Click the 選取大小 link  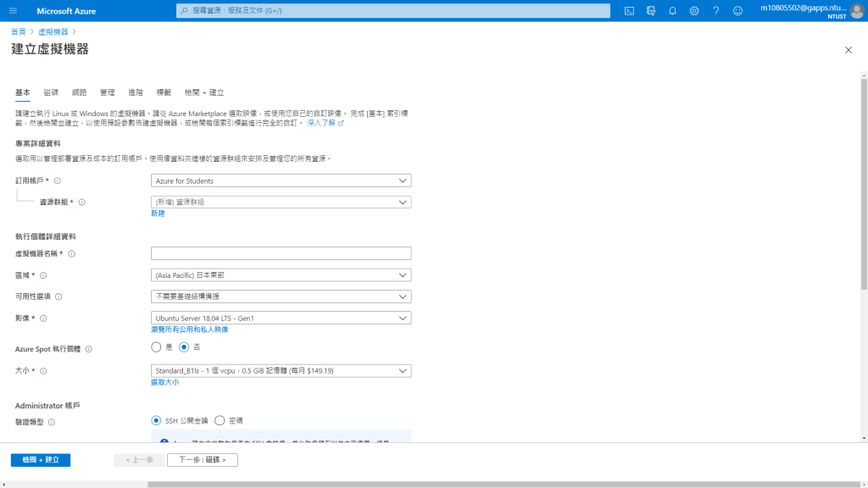pyautogui.click(x=165, y=382)
